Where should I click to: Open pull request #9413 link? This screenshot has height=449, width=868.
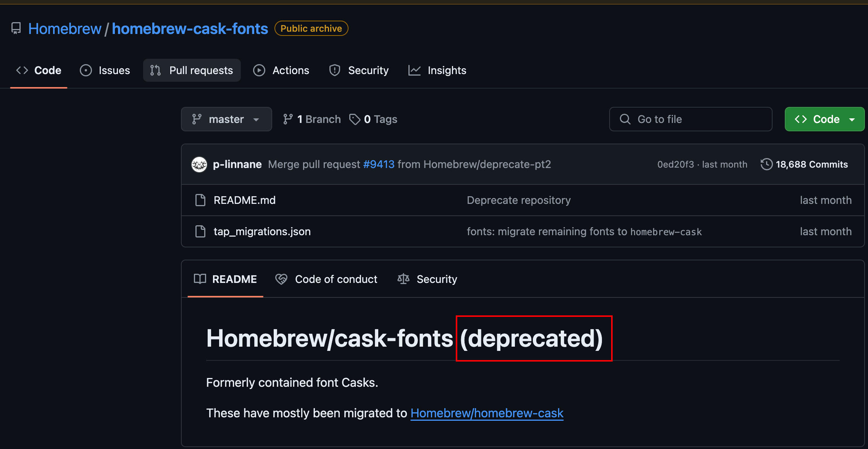click(x=379, y=165)
